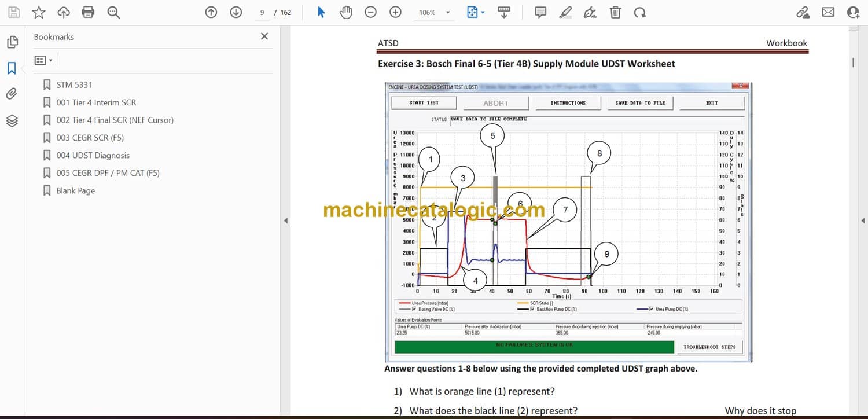
Task: Add a sticky note comment
Action: 540,12
